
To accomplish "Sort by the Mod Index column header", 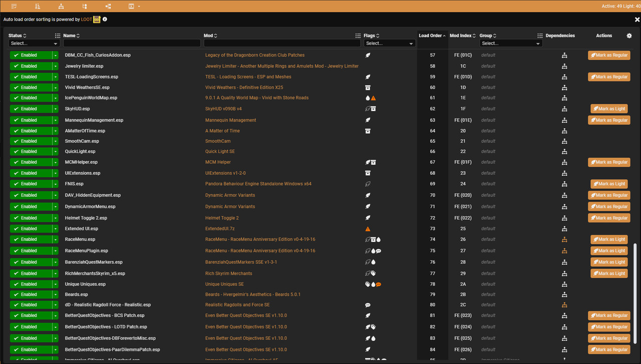I will (x=463, y=36).
